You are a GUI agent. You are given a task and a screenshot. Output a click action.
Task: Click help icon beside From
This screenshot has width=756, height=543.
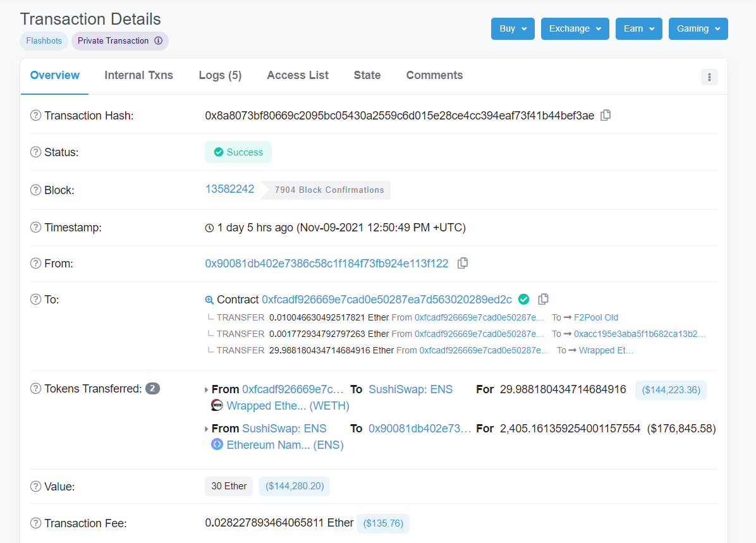tap(35, 264)
